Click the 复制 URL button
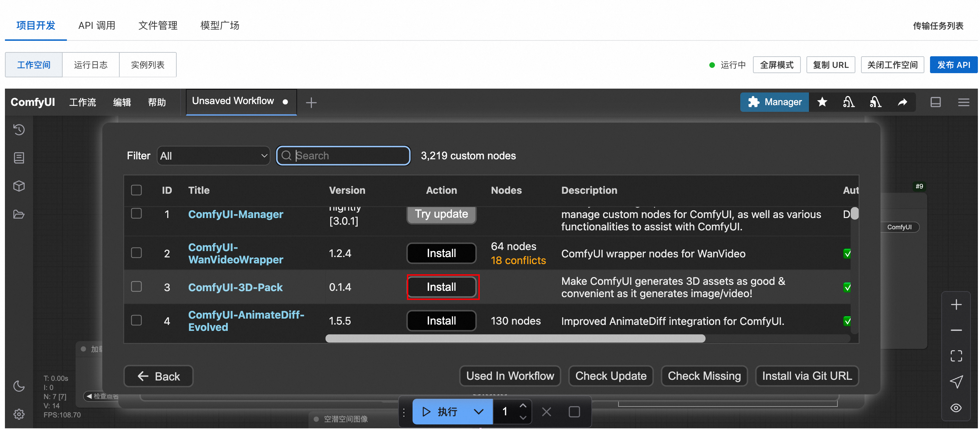The image size is (980, 429). tap(830, 65)
